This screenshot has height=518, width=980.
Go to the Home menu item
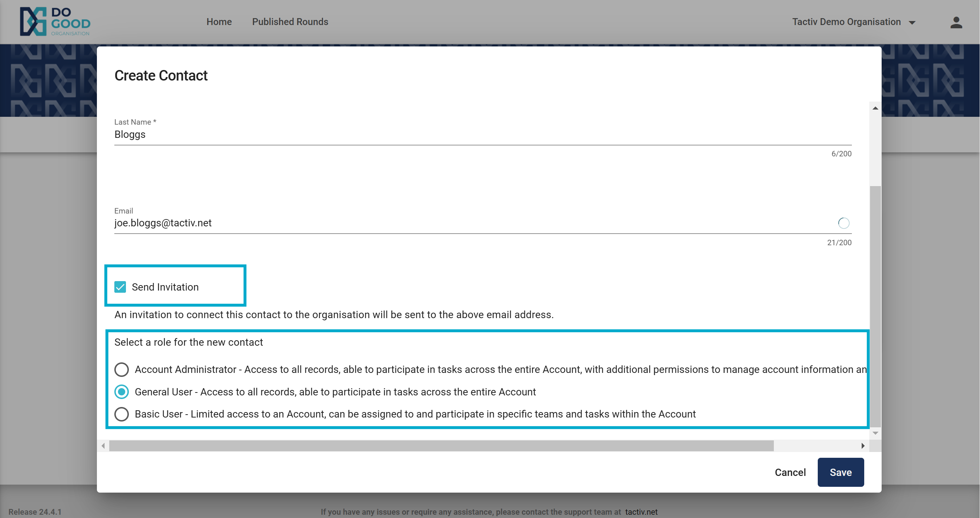pyautogui.click(x=219, y=22)
